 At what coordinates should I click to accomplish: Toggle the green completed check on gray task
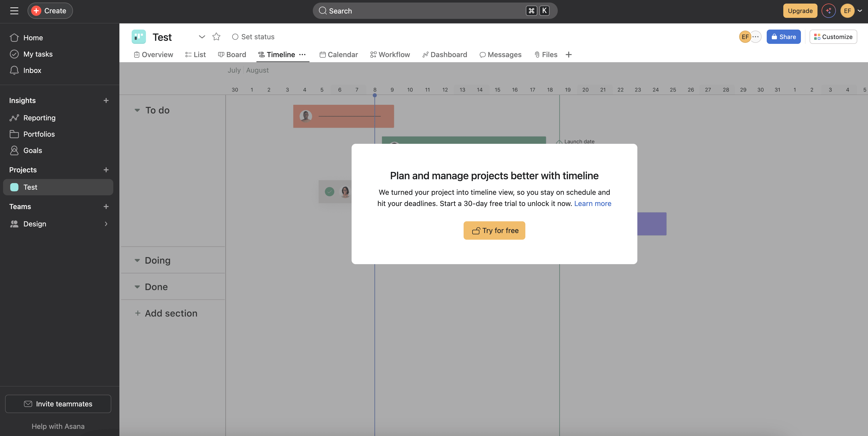[x=329, y=191]
